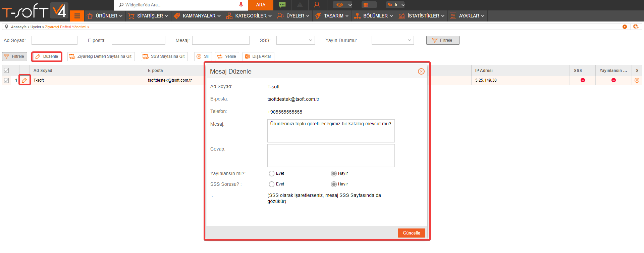Screen dimensions: 644x253
Task: Select Evet for SSS Sorusu
Action: [272, 184]
